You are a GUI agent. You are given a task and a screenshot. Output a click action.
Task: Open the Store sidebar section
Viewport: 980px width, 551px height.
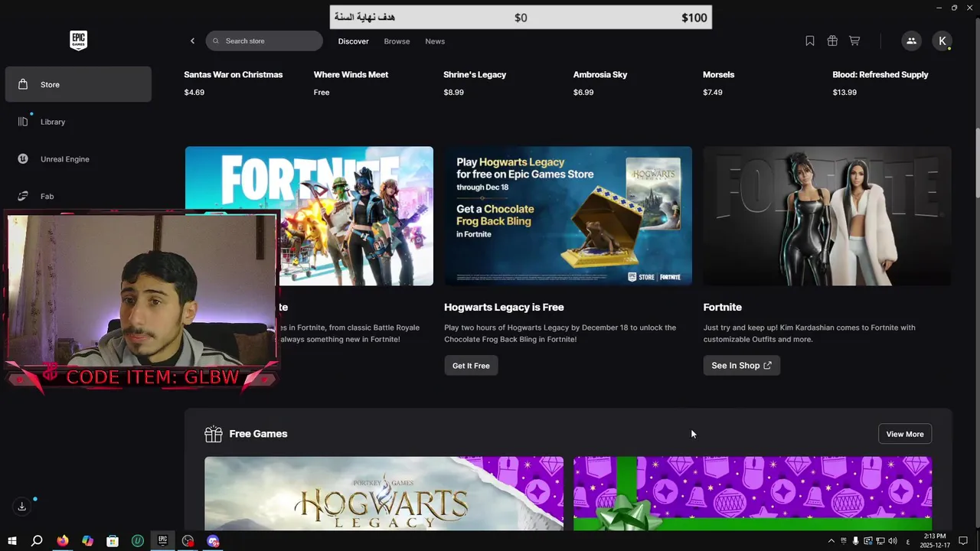(78, 84)
